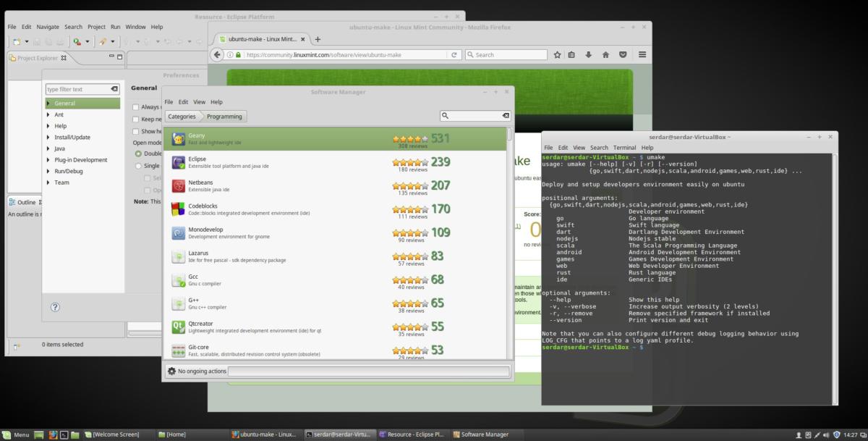Click the show desktop icon in panel

tap(40, 434)
